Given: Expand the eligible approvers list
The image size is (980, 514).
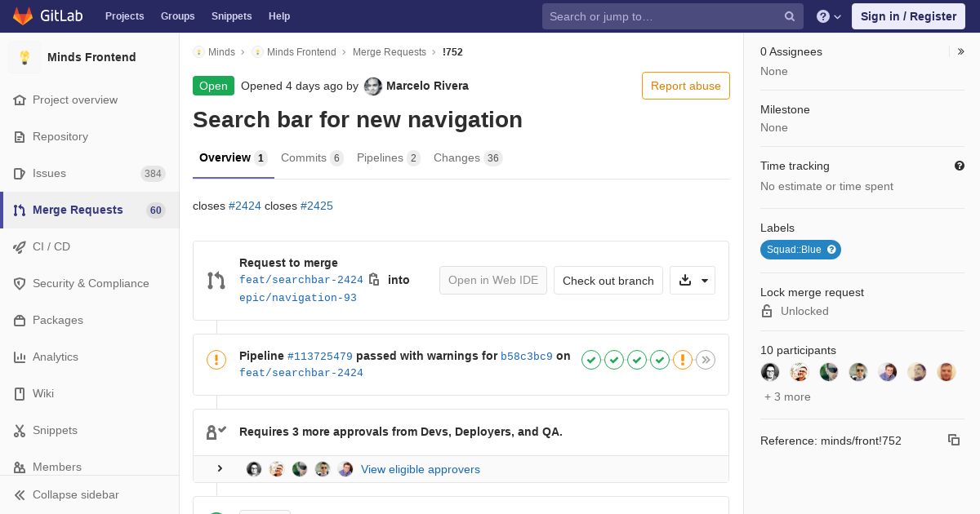Looking at the screenshot, I should (x=220, y=469).
